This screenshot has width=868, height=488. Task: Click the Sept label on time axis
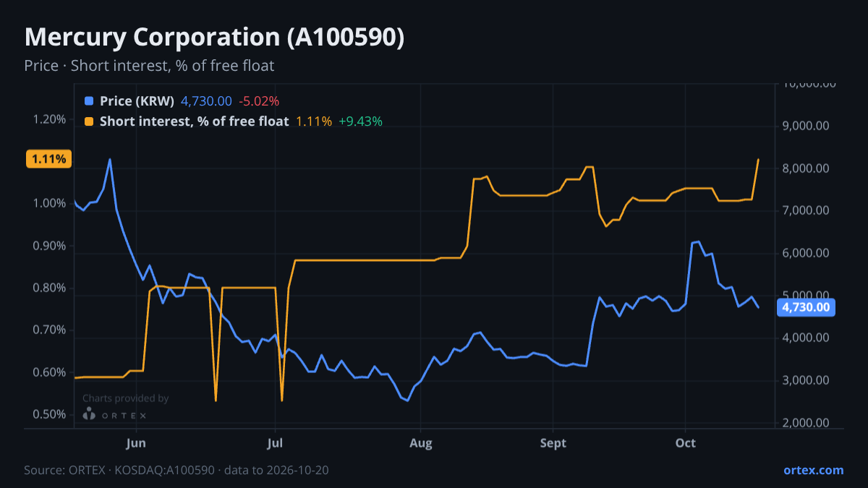(553, 442)
